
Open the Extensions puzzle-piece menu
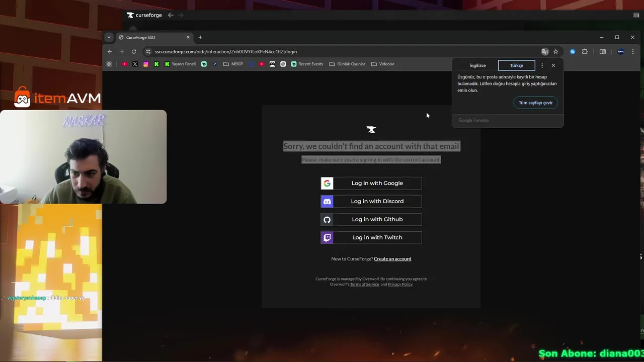point(585,52)
